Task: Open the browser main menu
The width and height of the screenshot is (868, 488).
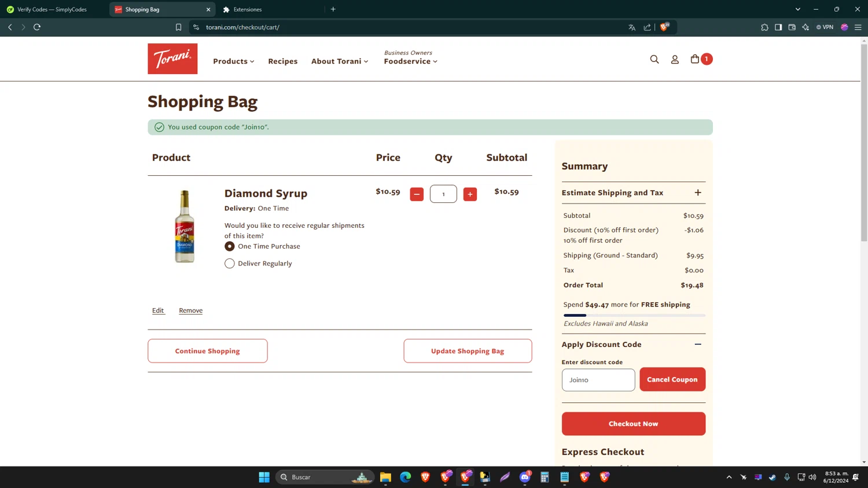Action: [x=858, y=27]
